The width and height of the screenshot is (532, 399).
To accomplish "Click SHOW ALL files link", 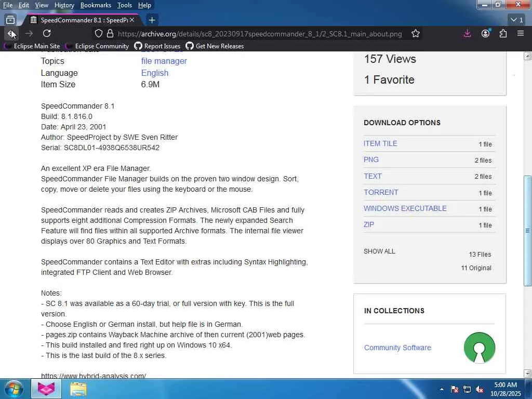I will 379,251.
